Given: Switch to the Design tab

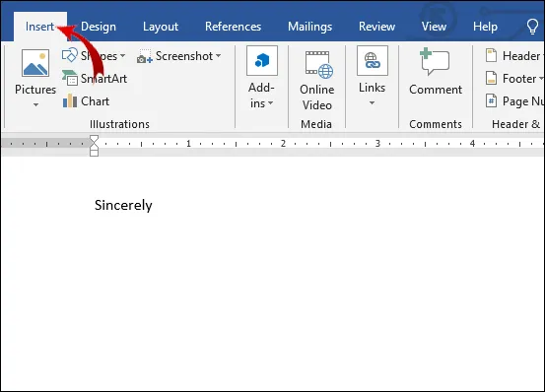Looking at the screenshot, I should [x=99, y=27].
